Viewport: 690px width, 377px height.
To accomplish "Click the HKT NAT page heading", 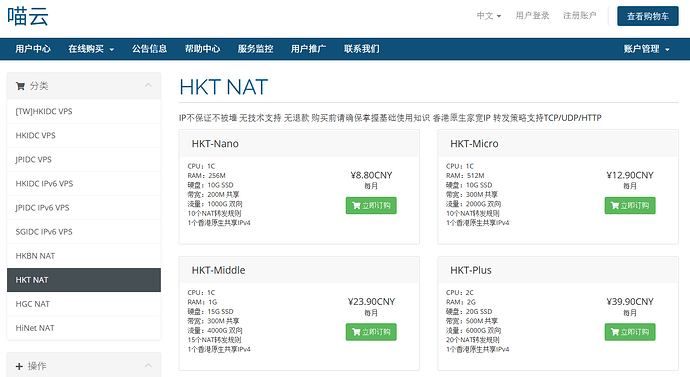I will click(224, 87).
